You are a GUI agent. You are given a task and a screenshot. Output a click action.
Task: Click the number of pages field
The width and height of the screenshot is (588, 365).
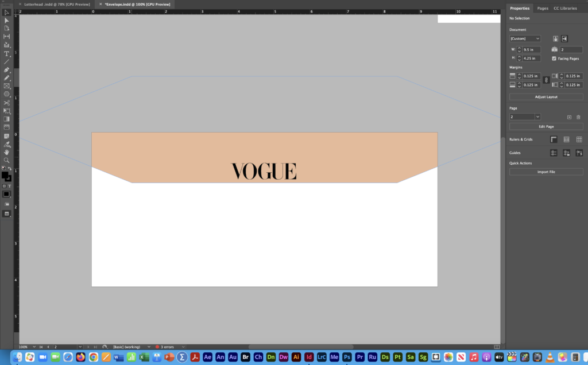pos(571,49)
